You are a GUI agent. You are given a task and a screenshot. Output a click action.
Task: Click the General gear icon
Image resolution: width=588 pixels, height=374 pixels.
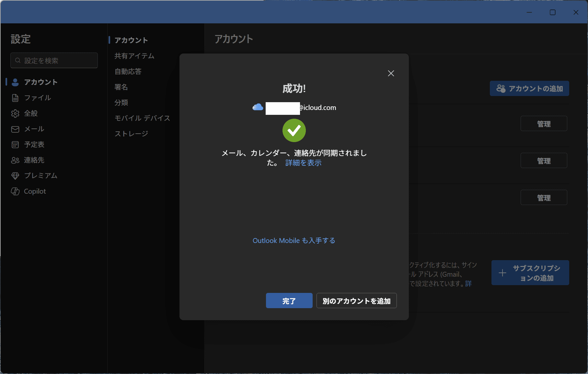pyautogui.click(x=15, y=114)
